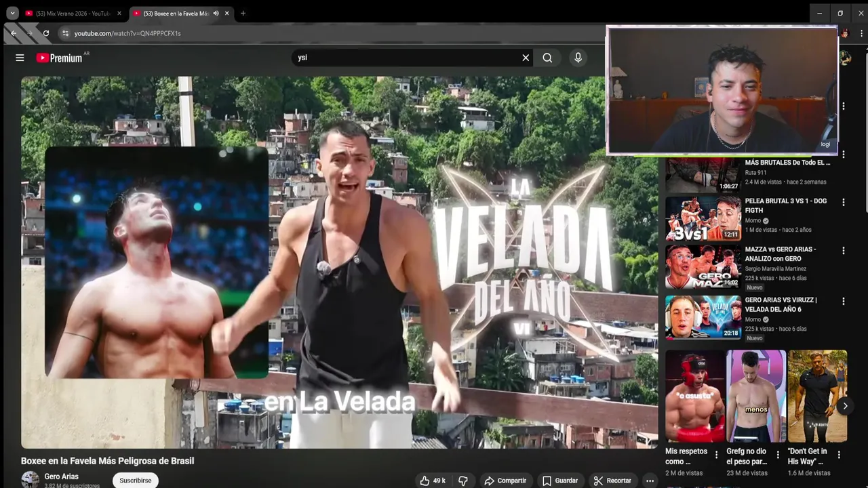Play the 'Don't Get in His Way' short

817,396
